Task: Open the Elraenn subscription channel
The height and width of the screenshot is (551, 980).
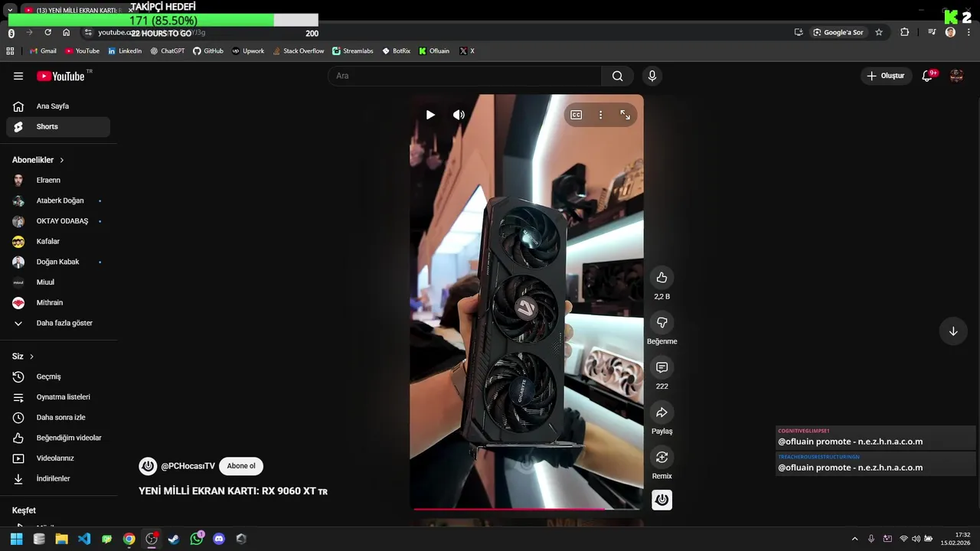Action: pyautogui.click(x=58, y=181)
